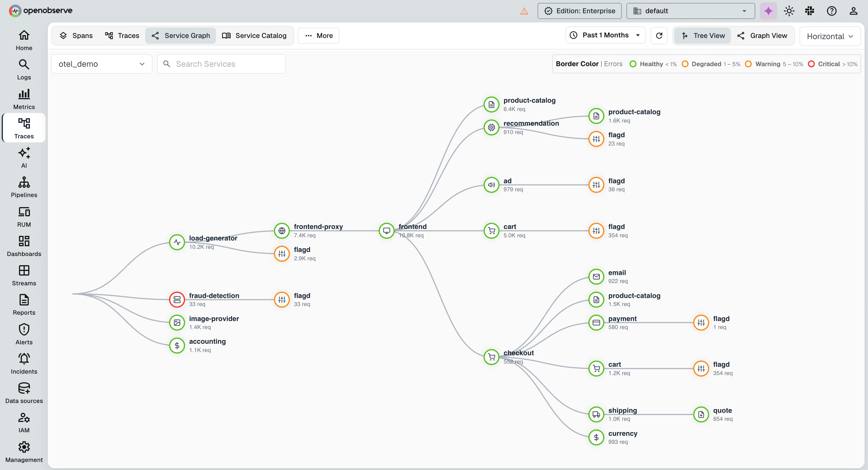Click the Edition: Enterprise button

point(580,11)
